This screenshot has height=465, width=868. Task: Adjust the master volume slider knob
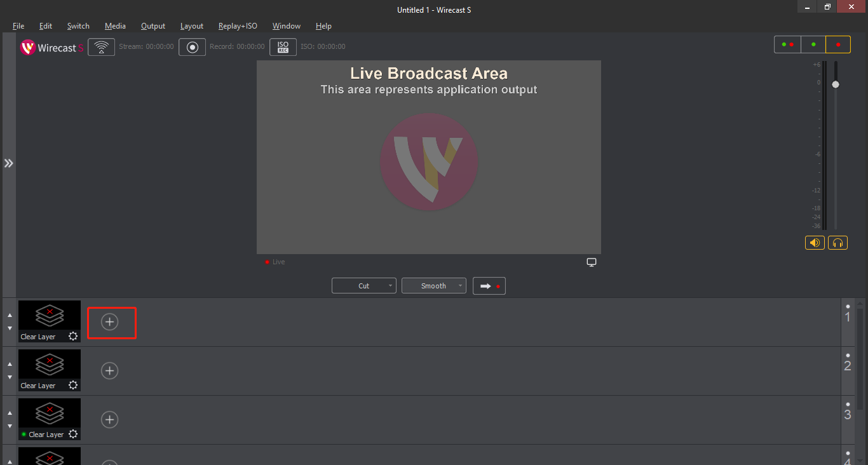point(836,84)
